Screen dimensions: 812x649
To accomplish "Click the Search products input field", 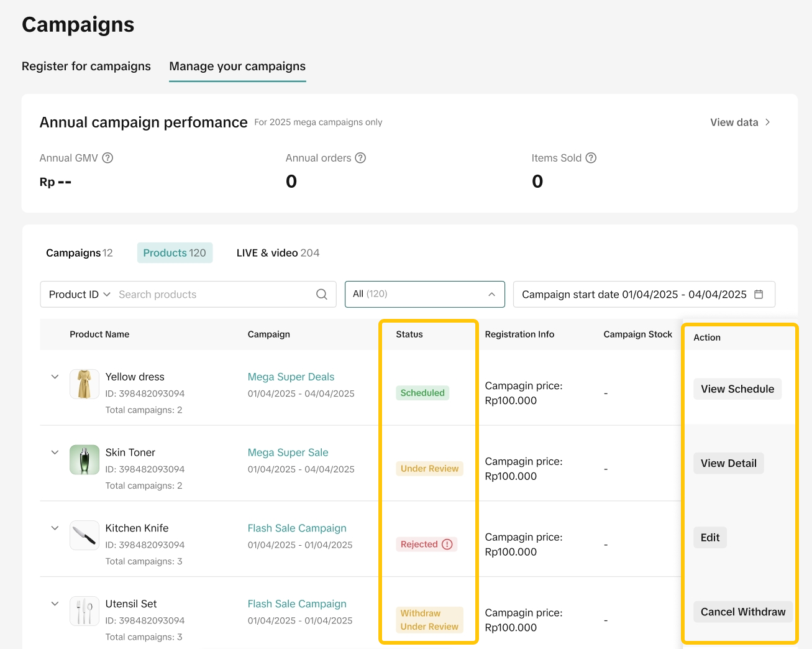I will (x=214, y=295).
